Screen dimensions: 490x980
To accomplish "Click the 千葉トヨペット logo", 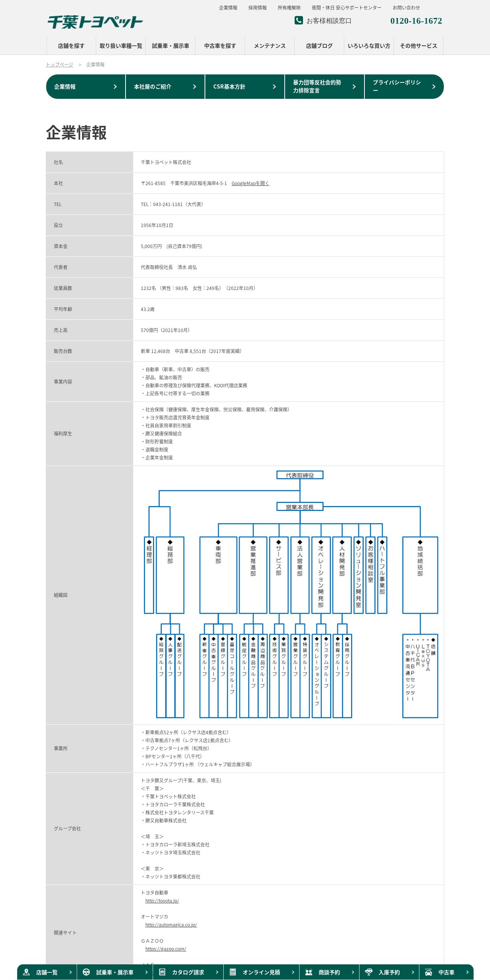I will [x=95, y=22].
